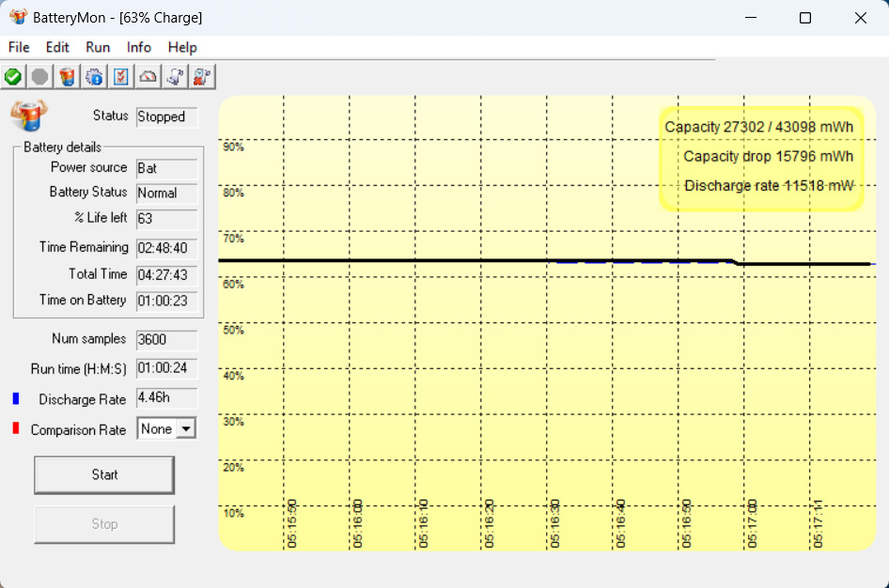889x588 pixels.
Task: Click the Num samples value field
Action: click(166, 339)
